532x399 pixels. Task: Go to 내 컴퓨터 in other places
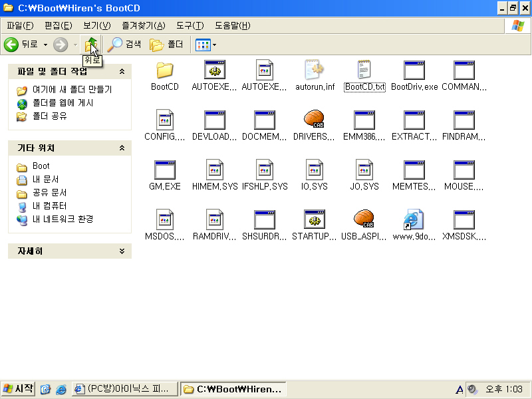[49, 206]
